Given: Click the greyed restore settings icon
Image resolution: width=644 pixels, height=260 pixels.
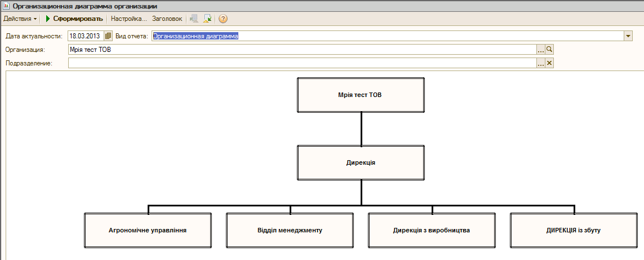Looking at the screenshot, I should pos(194,19).
